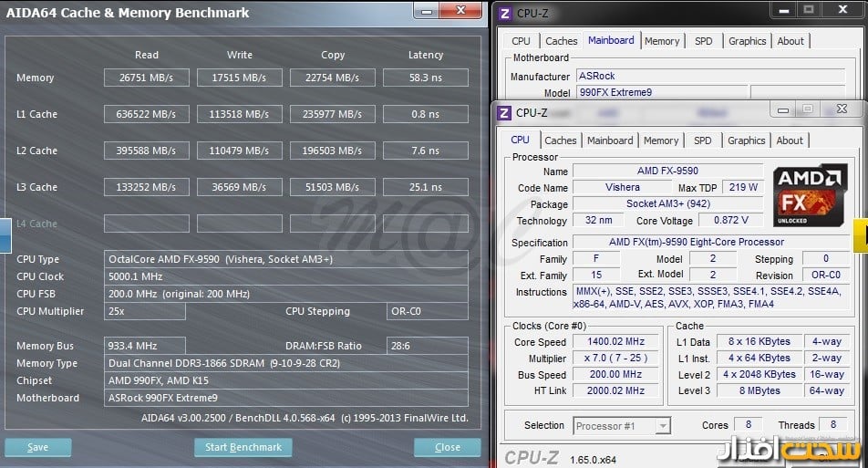Click Manufacturer field ASRock in CPU-Z
The image size is (868, 468).
tap(711, 77)
